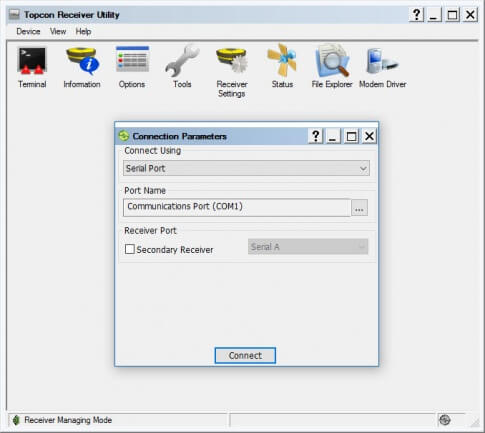Click the green leaf Receiver Managing Mode icon
Screen dimensions: 485x433
[16, 420]
